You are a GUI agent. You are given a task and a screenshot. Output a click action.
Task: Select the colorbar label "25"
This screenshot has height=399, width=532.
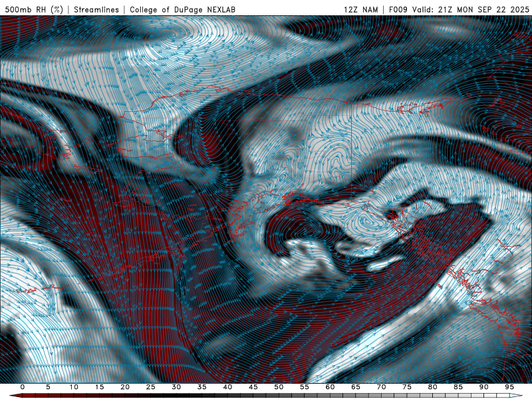tap(151, 387)
